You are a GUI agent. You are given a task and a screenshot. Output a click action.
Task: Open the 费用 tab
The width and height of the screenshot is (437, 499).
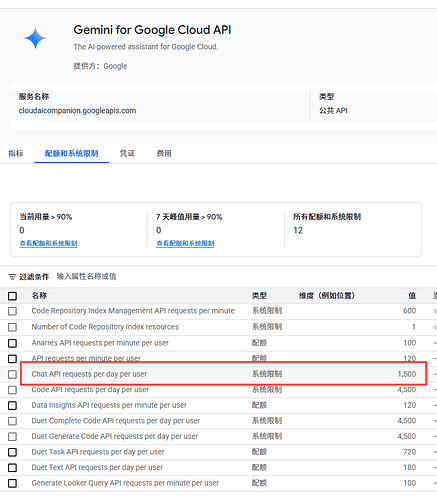[164, 153]
